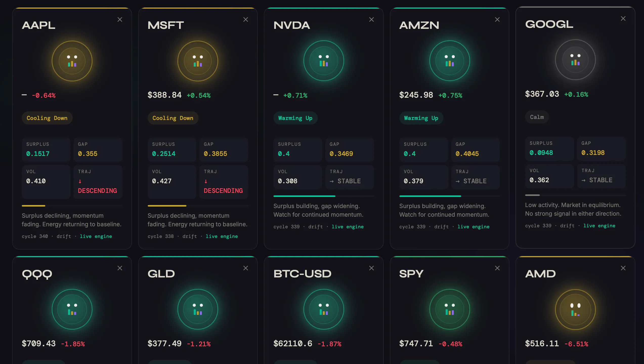Click the AMD gold mascot face icon
644x364 pixels.
tap(575, 309)
